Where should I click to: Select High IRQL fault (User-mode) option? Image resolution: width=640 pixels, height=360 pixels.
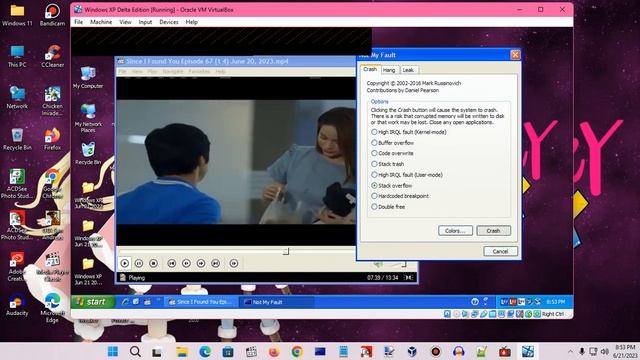(x=407, y=175)
